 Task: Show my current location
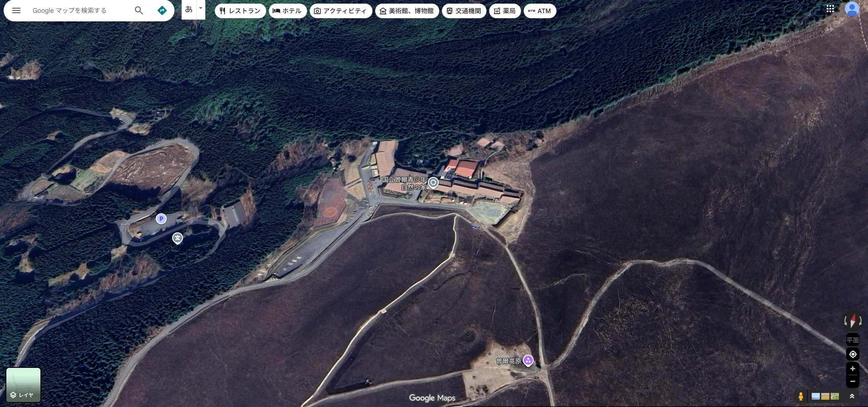[853, 354]
